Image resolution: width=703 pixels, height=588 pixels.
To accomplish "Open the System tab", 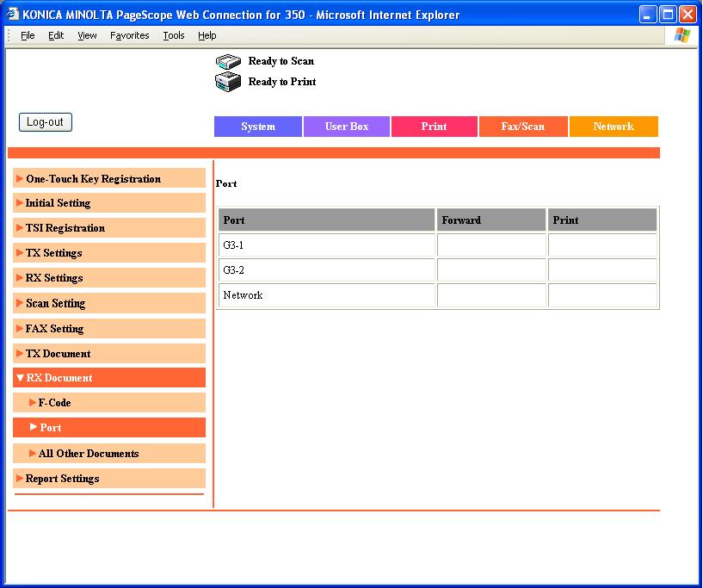I will (258, 127).
